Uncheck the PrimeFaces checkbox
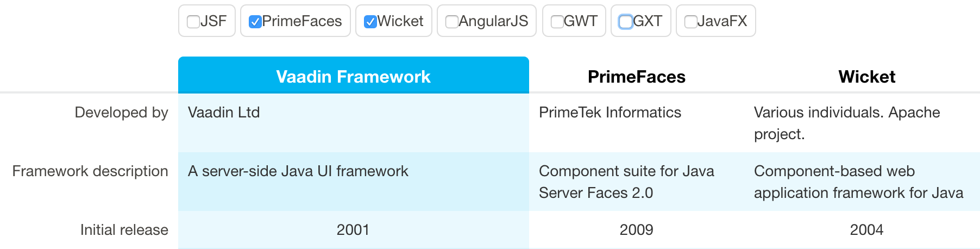The height and width of the screenshot is (249, 980). (x=255, y=22)
